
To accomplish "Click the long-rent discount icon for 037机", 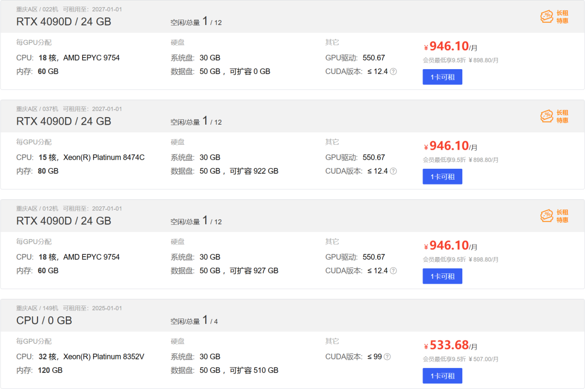I will (554, 117).
